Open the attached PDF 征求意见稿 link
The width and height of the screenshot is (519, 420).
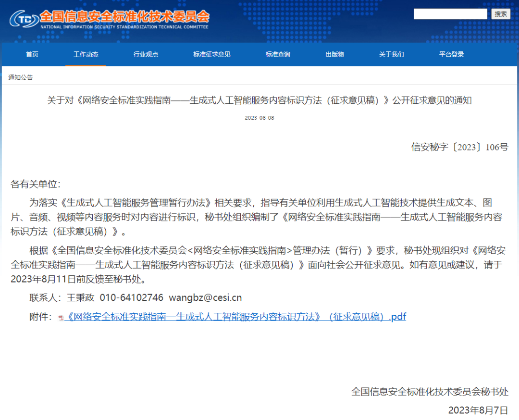click(235, 317)
